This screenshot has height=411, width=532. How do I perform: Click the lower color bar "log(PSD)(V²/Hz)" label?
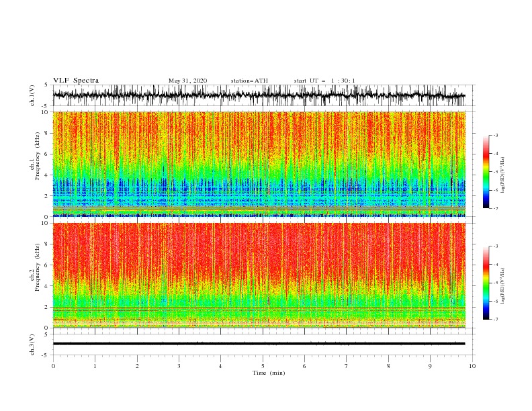pyautogui.click(x=503, y=286)
